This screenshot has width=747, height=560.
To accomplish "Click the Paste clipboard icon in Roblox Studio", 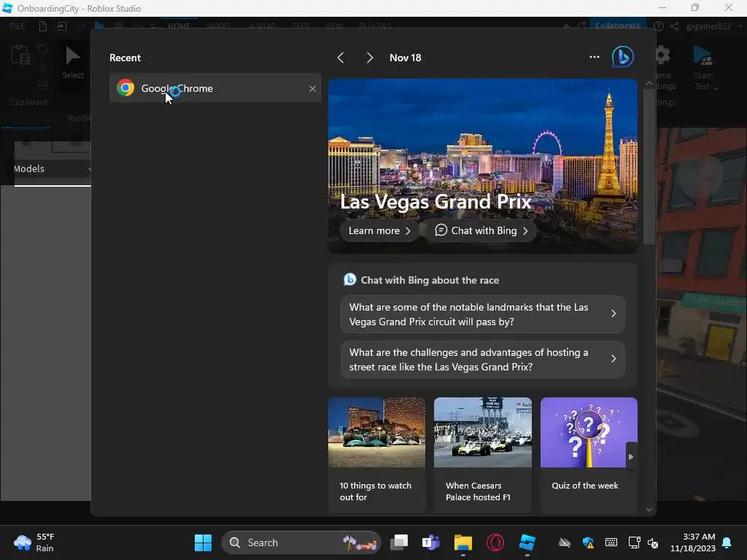I will (20, 56).
